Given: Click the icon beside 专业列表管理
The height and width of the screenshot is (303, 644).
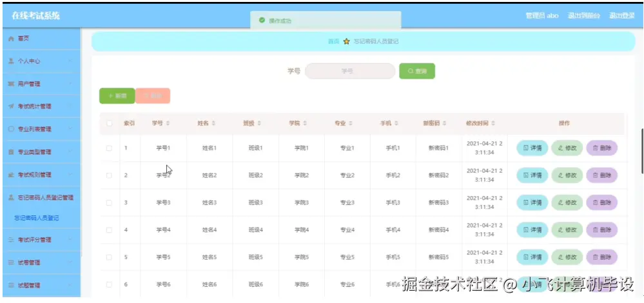Looking at the screenshot, I should pyautogui.click(x=11, y=129).
